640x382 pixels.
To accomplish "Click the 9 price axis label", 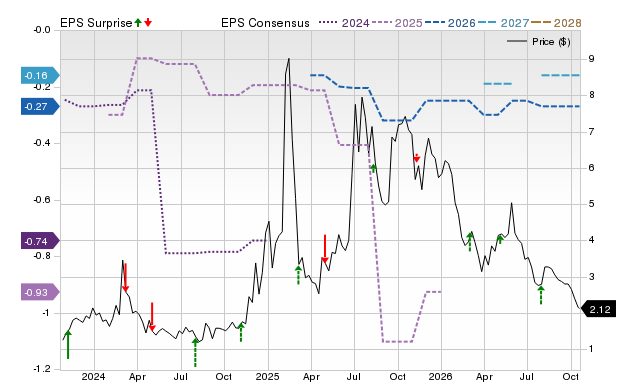I will [591, 59].
